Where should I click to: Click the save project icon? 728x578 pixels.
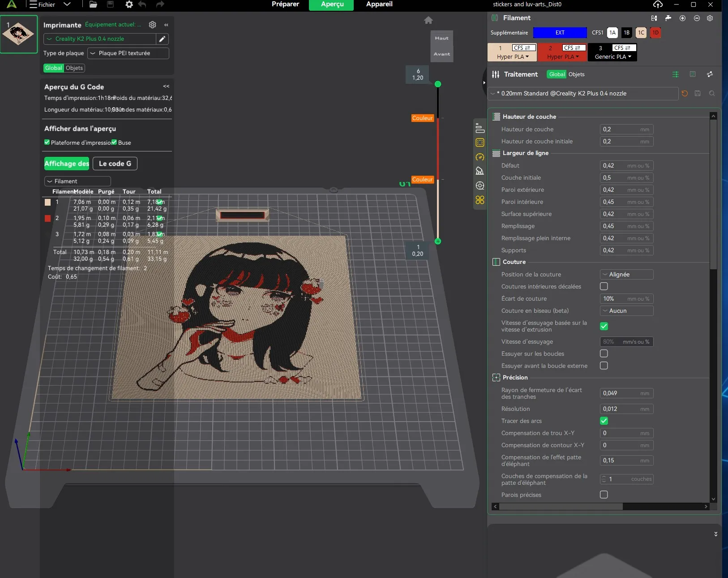(110, 4)
